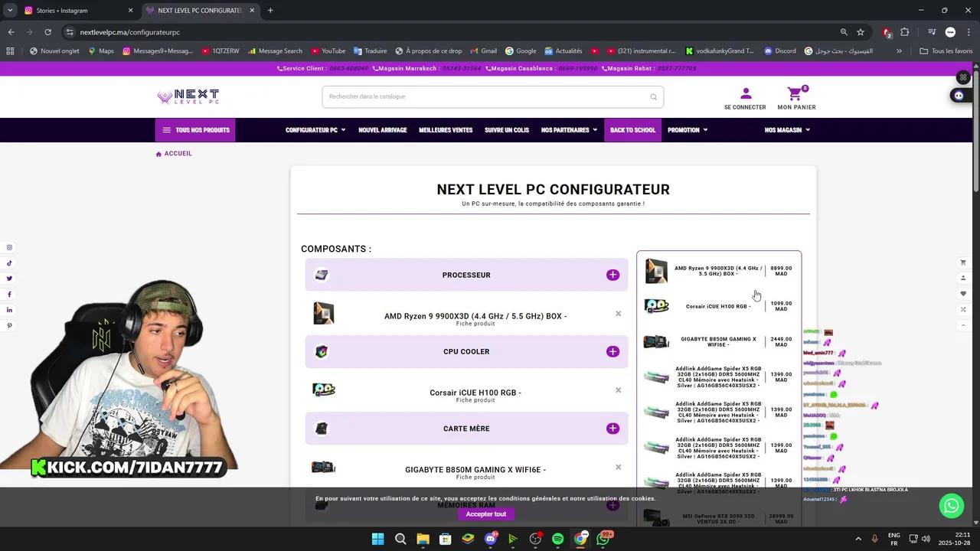Open Spotify from the taskbar
This screenshot has width=980, height=551.
(557, 539)
